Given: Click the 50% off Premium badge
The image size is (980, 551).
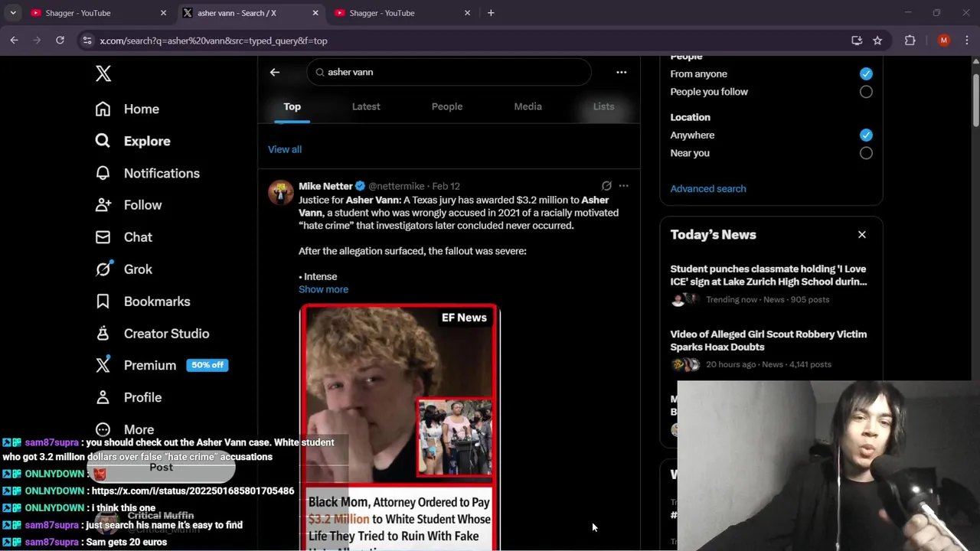Looking at the screenshot, I should pyautogui.click(x=207, y=365).
